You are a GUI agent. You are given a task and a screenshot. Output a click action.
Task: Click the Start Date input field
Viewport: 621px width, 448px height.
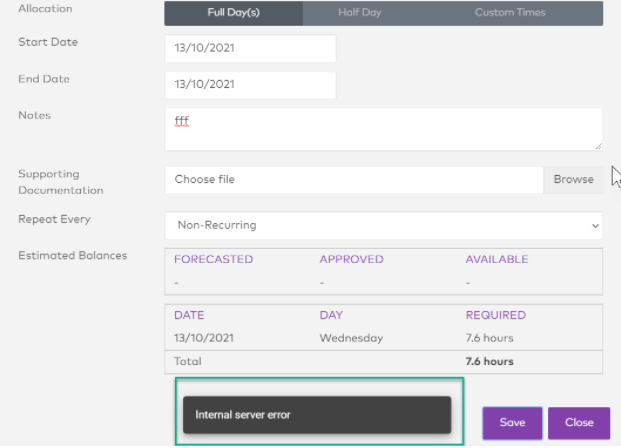coord(250,48)
